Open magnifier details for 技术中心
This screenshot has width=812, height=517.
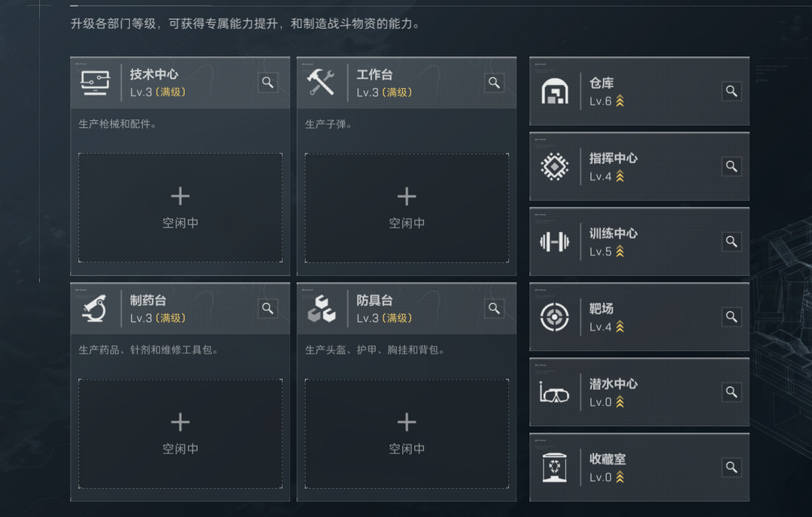click(268, 83)
